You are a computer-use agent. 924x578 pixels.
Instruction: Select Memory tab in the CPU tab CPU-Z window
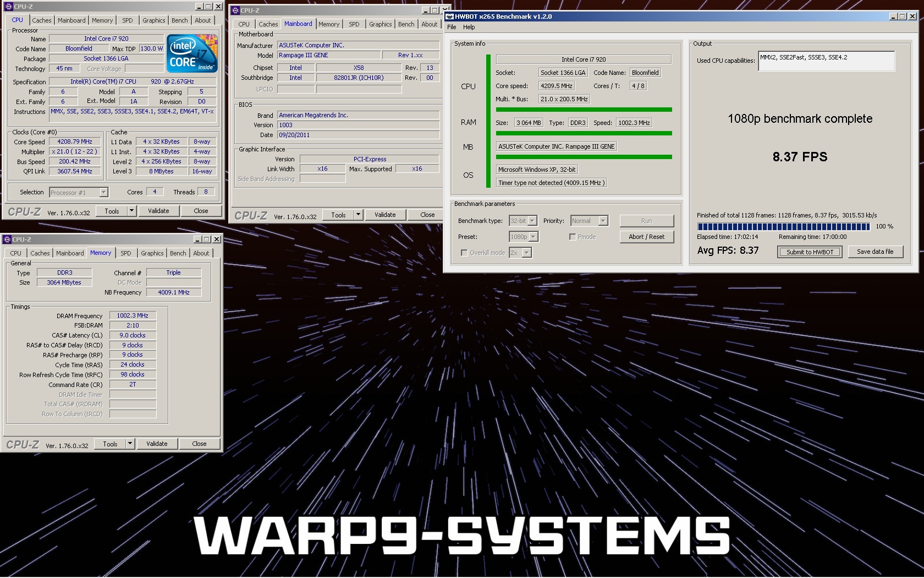(102, 20)
